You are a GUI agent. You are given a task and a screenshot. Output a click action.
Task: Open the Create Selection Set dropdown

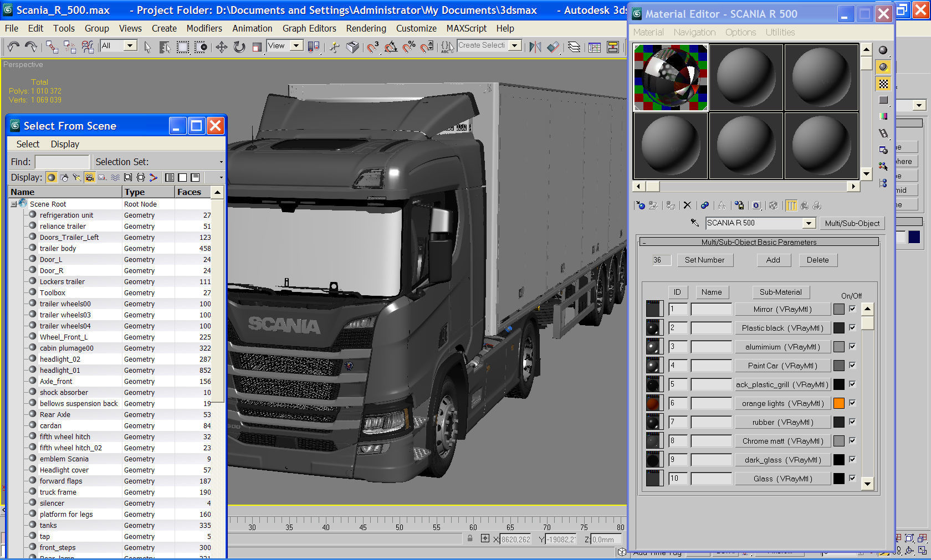(515, 45)
